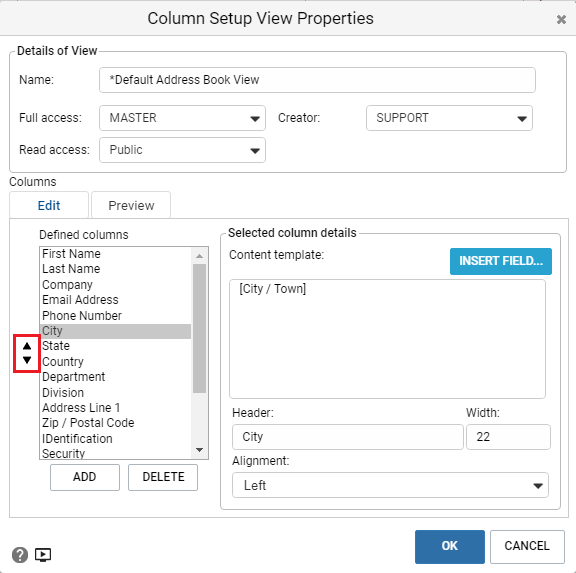Viewport: 576px width, 573px height.
Task: Confirm with the OK button
Action: 450,546
